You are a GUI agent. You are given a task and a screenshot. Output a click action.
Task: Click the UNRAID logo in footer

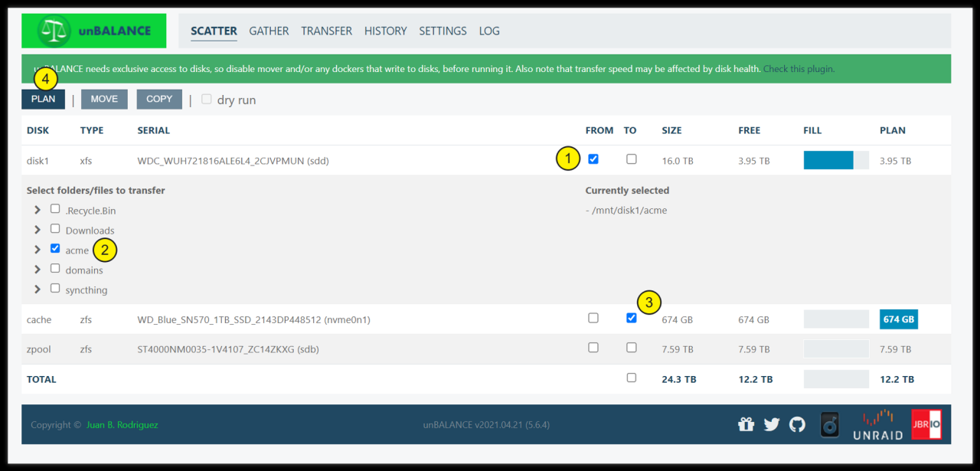(x=877, y=425)
